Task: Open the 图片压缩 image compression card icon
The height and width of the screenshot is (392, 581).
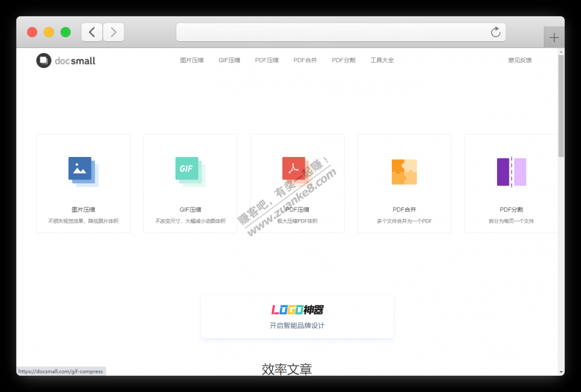Action: (x=84, y=172)
